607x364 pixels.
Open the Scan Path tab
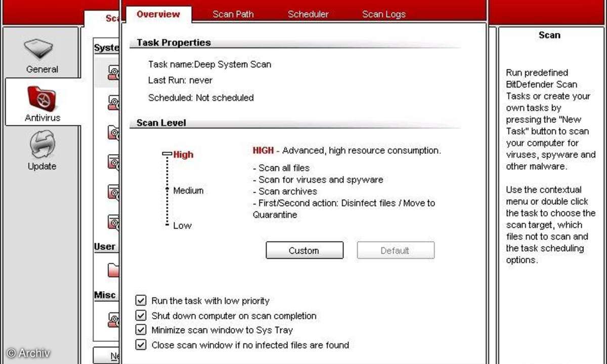(x=233, y=14)
